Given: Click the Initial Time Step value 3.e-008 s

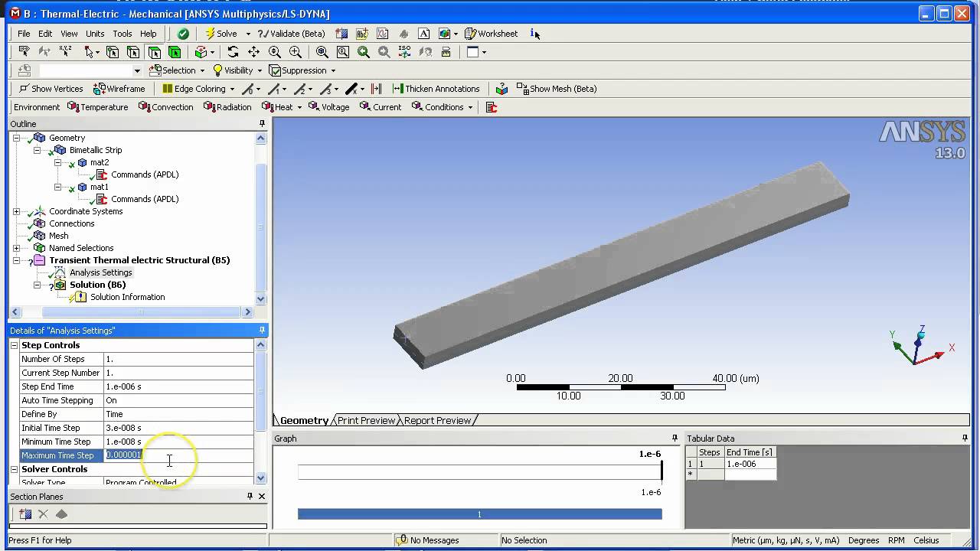Looking at the screenshot, I should 178,428.
